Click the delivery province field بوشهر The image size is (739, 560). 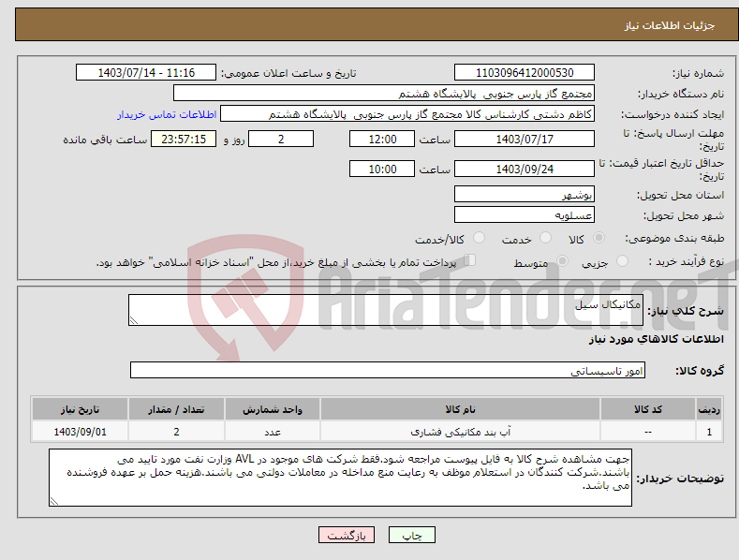click(x=525, y=194)
